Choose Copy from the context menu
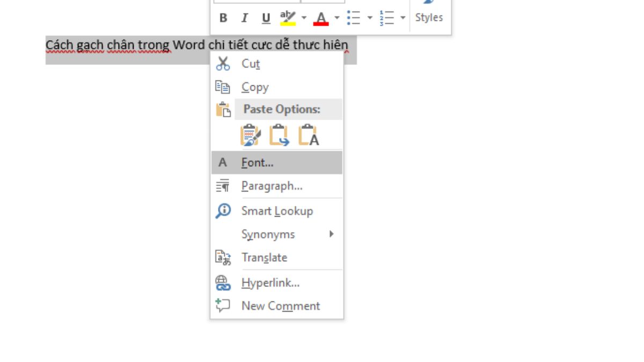Image resolution: width=644 pixels, height=362 pixels. pos(255,87)
